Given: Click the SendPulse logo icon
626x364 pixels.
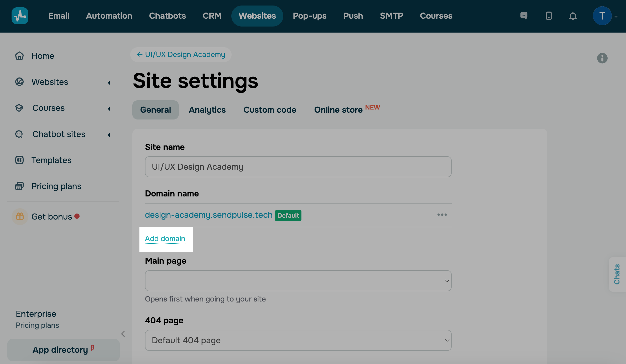Looking at the screenshot, I should coord(20,16).
